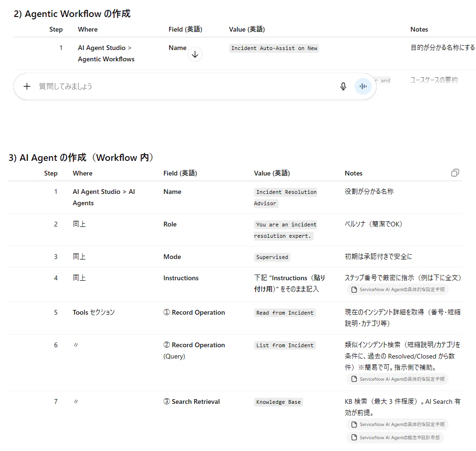
Task: Click the value Incident Auto-Assist on New
Action: coord(274,48)
